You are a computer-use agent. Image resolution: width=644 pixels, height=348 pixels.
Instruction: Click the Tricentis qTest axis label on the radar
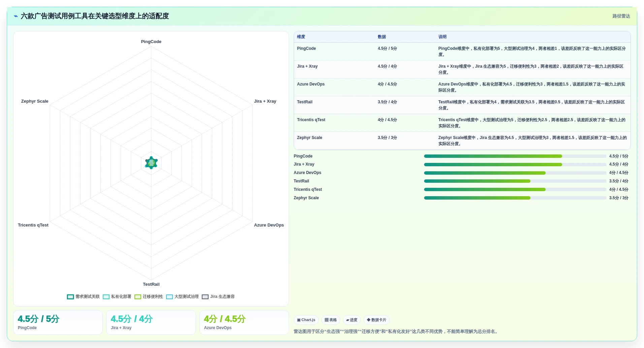[x=33, y=225]
